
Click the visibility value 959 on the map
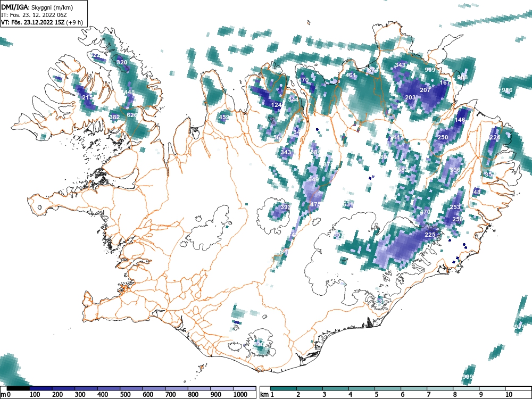[430, 70]
